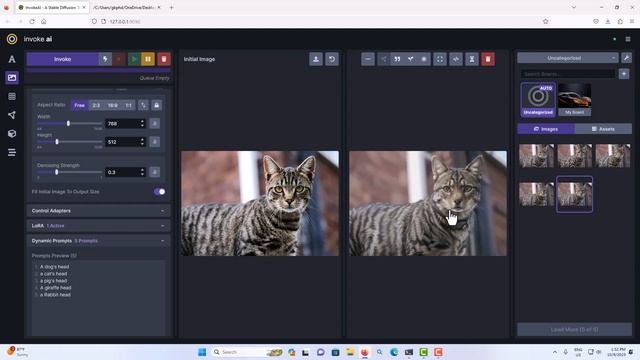Select 1:1 aspect ratio option

pos(129,105)
